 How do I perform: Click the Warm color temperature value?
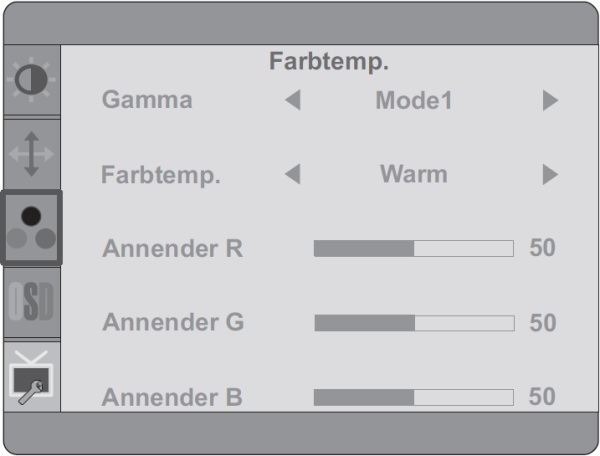point(414,174)
